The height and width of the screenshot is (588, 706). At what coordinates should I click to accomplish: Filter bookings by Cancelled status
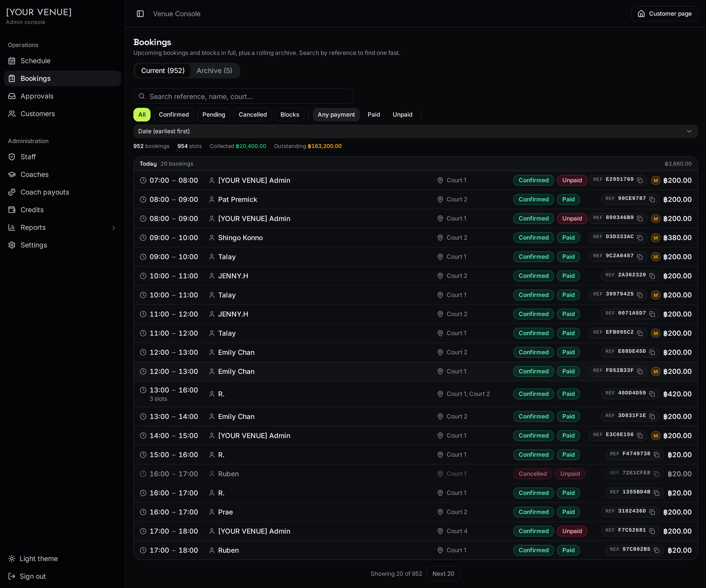(x=252, y=115)
